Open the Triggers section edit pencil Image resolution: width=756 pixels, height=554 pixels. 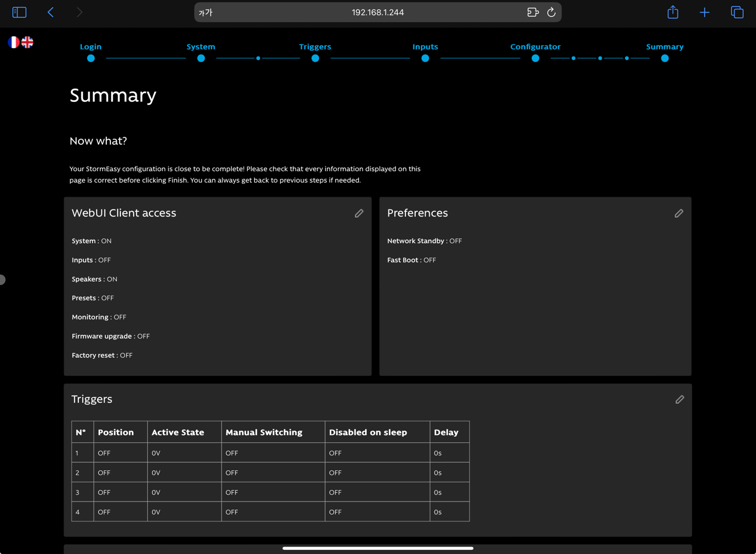679,400
